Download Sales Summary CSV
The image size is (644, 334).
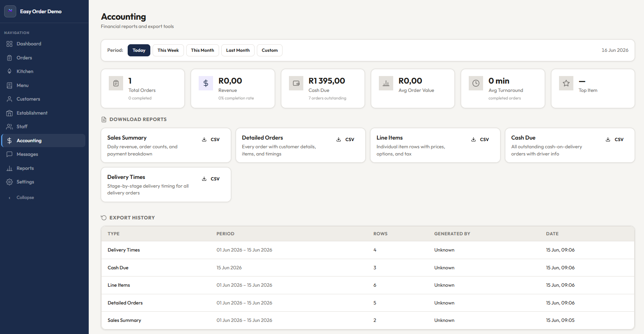[211, 140]
